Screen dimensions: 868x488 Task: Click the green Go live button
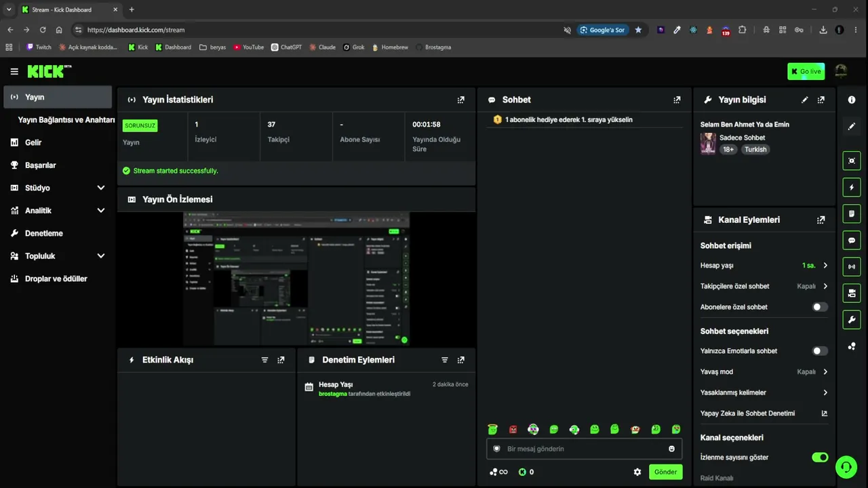[806, 71]
